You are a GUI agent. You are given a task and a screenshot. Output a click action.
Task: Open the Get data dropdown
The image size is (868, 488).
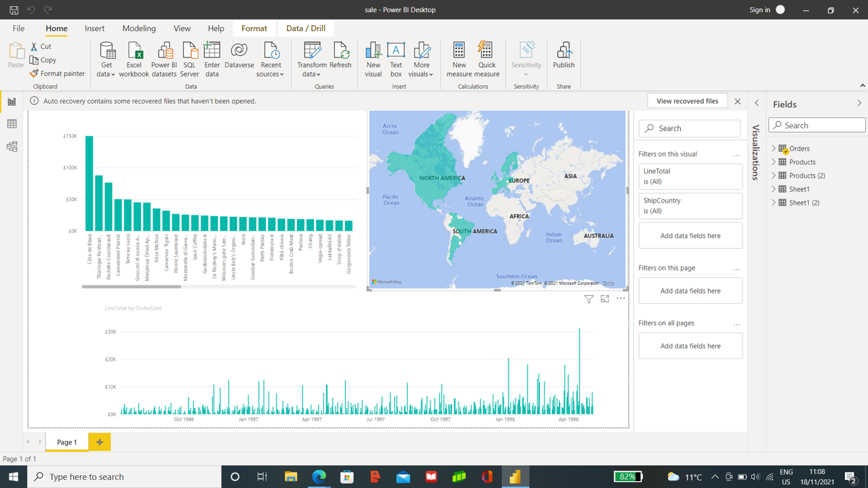[x=106, y=60]
